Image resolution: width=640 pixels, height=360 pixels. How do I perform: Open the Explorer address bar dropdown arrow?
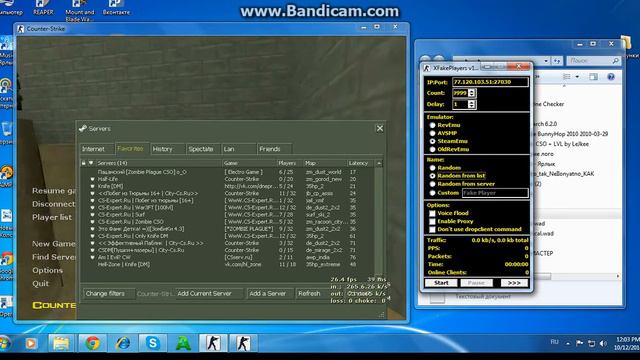(x=546, y=61)
